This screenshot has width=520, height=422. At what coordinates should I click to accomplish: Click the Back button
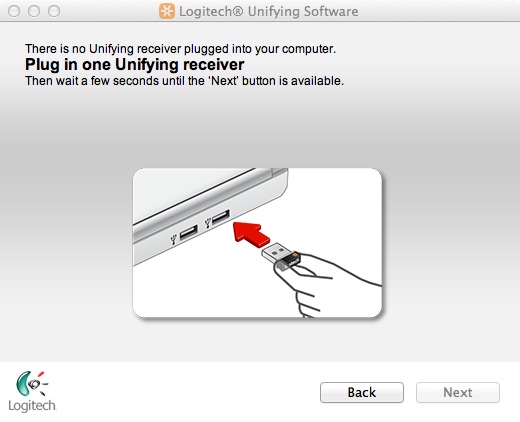pos(362,392)
